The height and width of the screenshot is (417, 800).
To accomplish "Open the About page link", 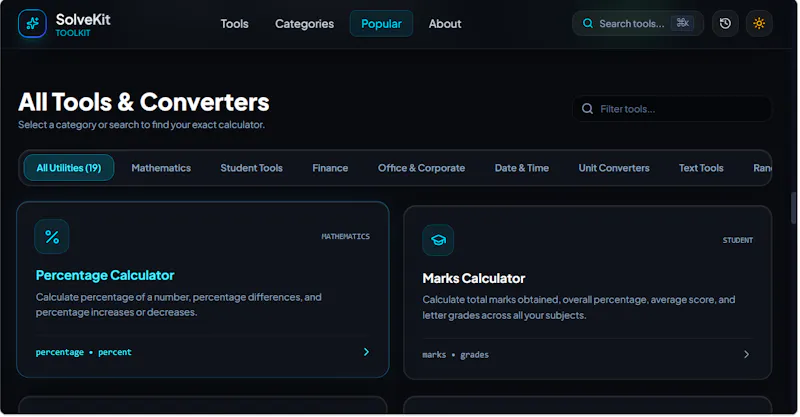I will 445,24.
